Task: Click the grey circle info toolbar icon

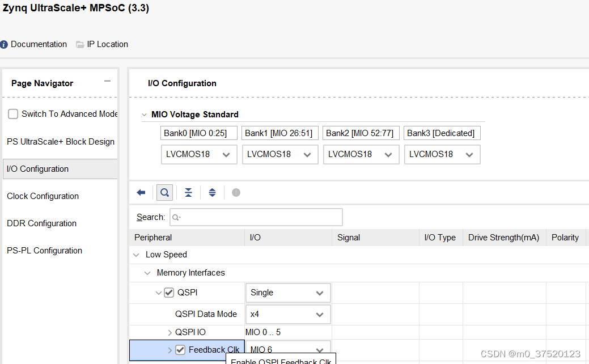Action: tap(236, 193)
